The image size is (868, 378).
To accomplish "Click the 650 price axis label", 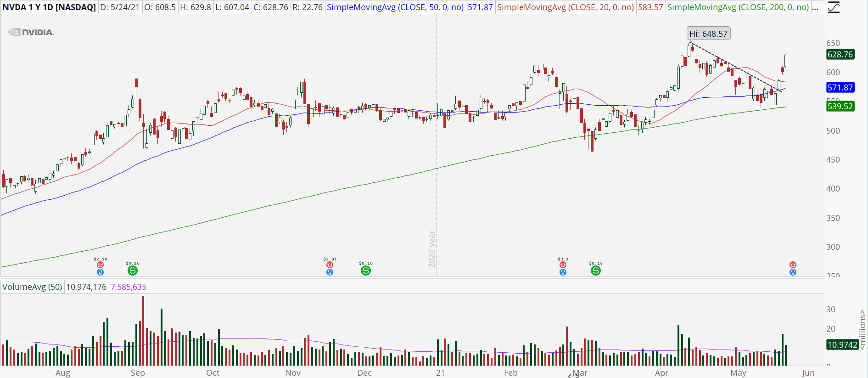I will [x=833, y=43].
